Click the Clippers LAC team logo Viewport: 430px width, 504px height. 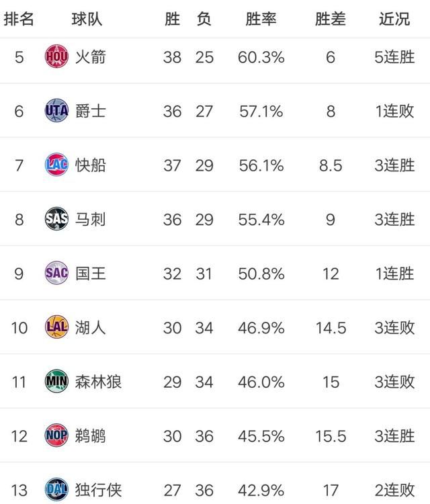pyautogui.click(x=56, y=165)
